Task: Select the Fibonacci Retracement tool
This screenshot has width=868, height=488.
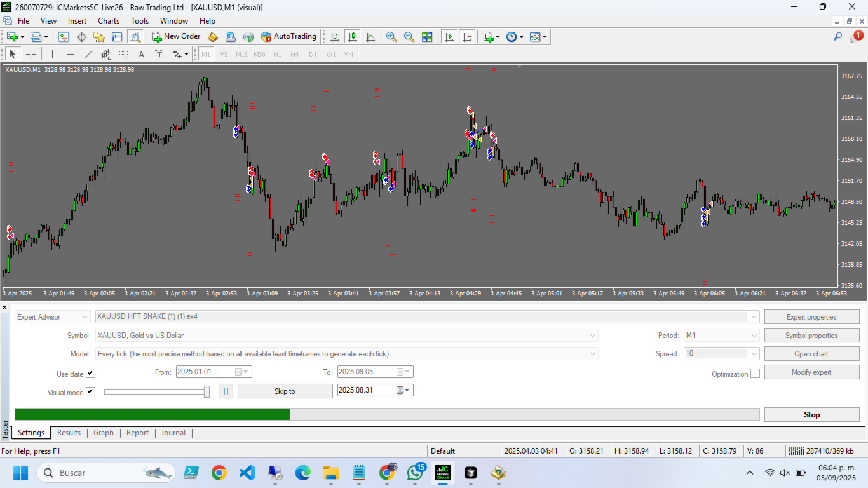Action: pos(124,54)
